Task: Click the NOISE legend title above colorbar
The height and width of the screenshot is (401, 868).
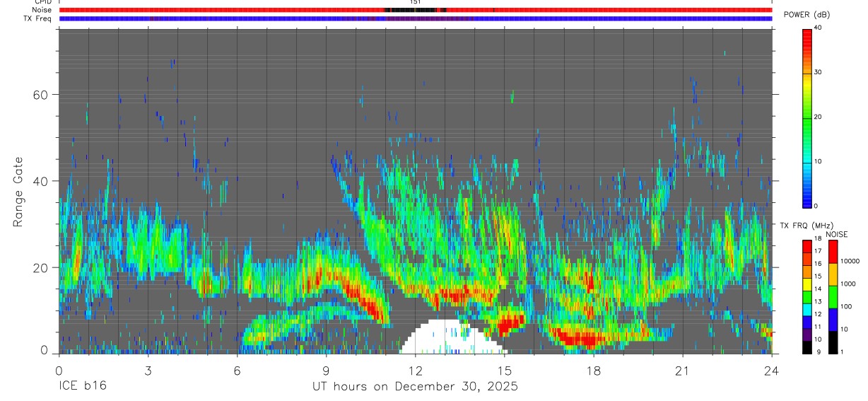Action: click(836, 235)
